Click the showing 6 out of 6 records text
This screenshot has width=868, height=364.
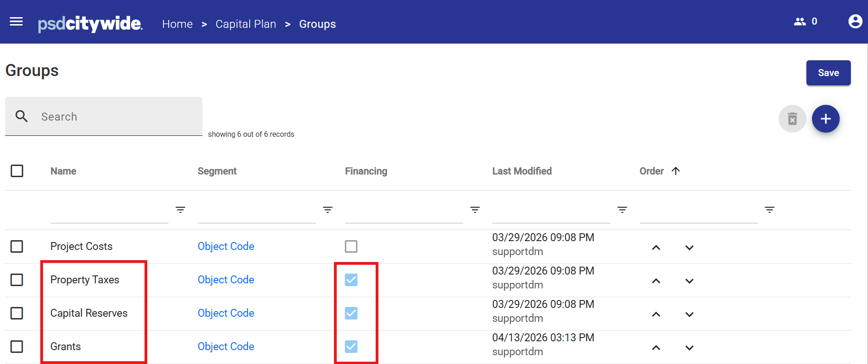coord(251,134)
